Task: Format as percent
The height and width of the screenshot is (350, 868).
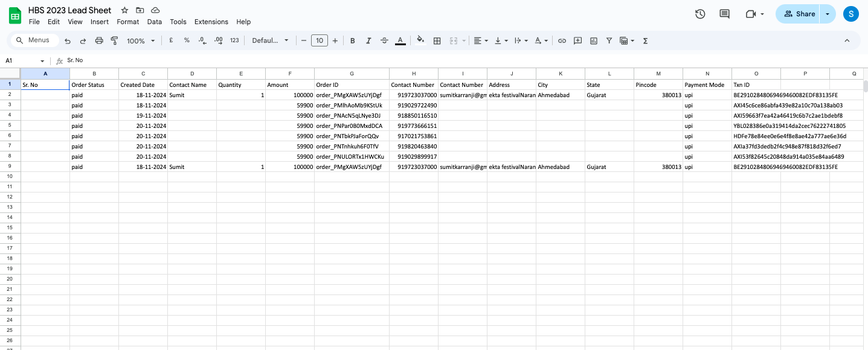Action: [x=187, y=40]
